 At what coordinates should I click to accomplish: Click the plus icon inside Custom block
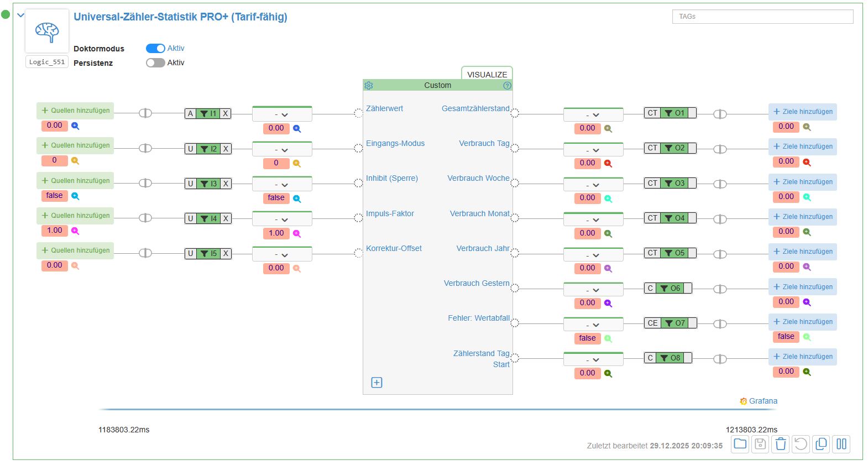377,383
